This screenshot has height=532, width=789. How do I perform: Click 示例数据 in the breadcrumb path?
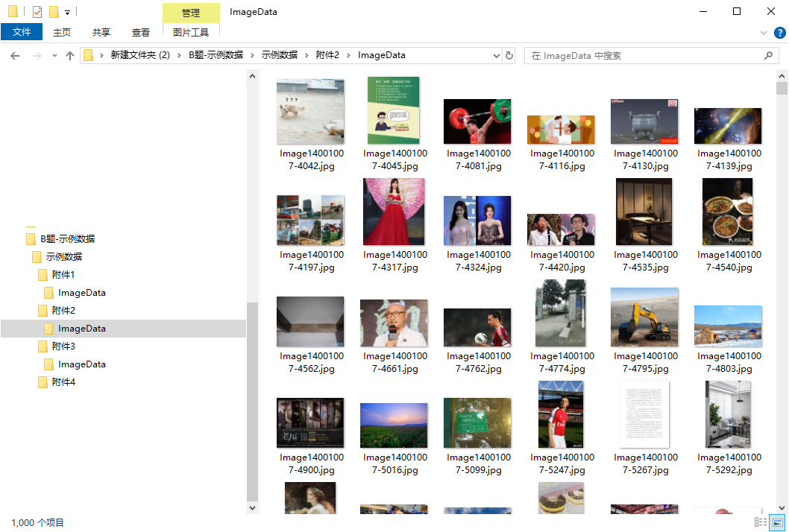click(x=279, y=55)
